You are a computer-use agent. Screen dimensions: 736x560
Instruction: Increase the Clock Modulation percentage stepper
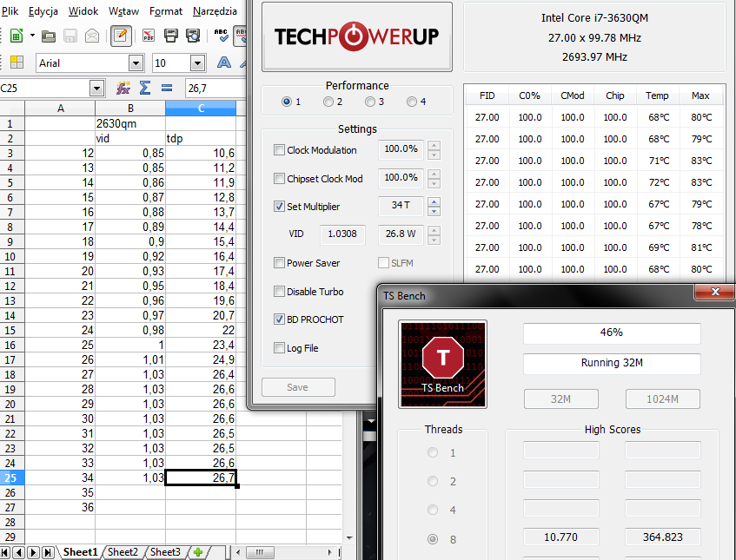(x=434, y=145)
